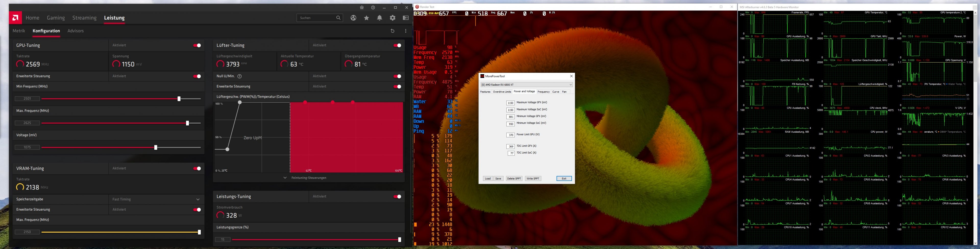This screenshot has width=980, height=249.
Task: Select the Fan tab in MorePowerTool
Action: coord(564,92)
